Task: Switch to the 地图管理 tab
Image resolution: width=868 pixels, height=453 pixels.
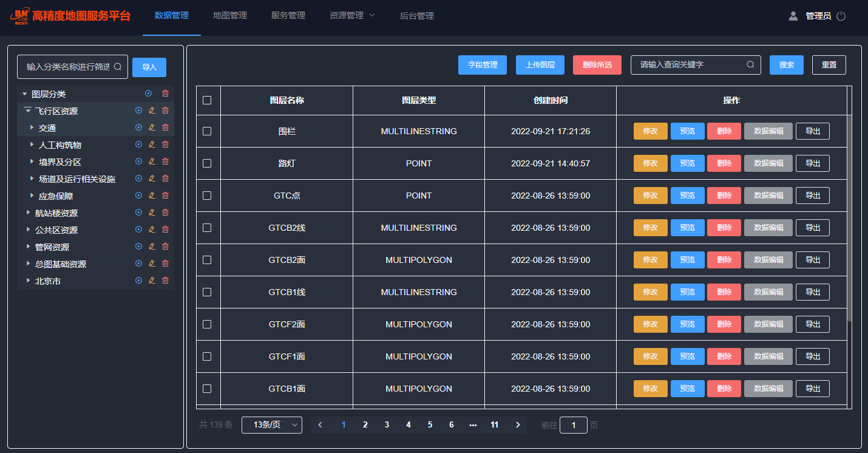Action: coord(230,16)
